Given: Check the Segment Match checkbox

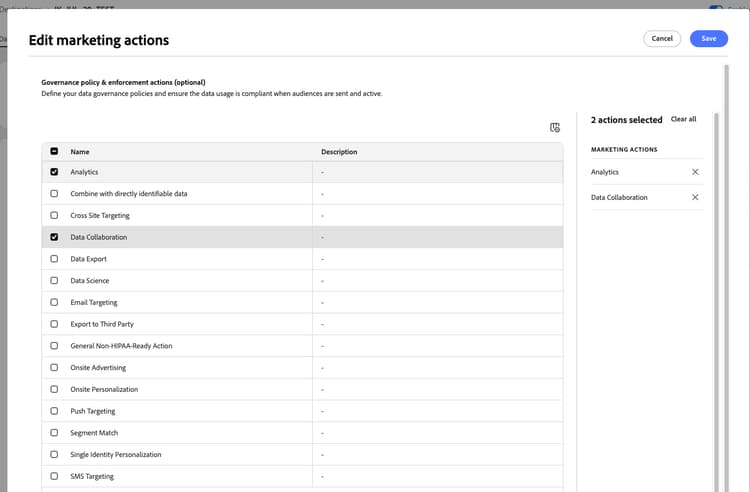Looking at the screenshot, I should tap(54, 433).
